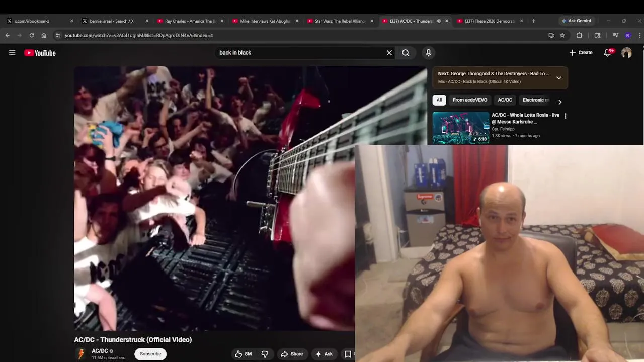
Task: Open AC/DC channel lightning avatar
Action: (x=81, y=354)
